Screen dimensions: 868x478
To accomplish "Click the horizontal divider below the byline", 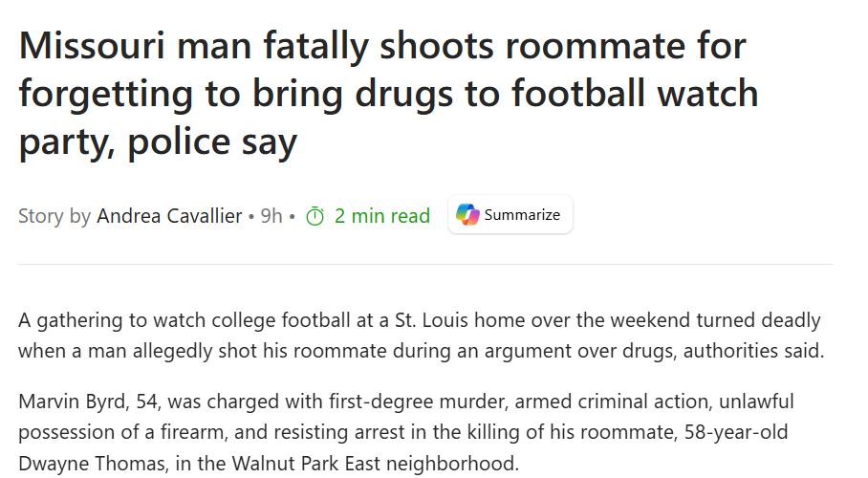I will (425, 264).
